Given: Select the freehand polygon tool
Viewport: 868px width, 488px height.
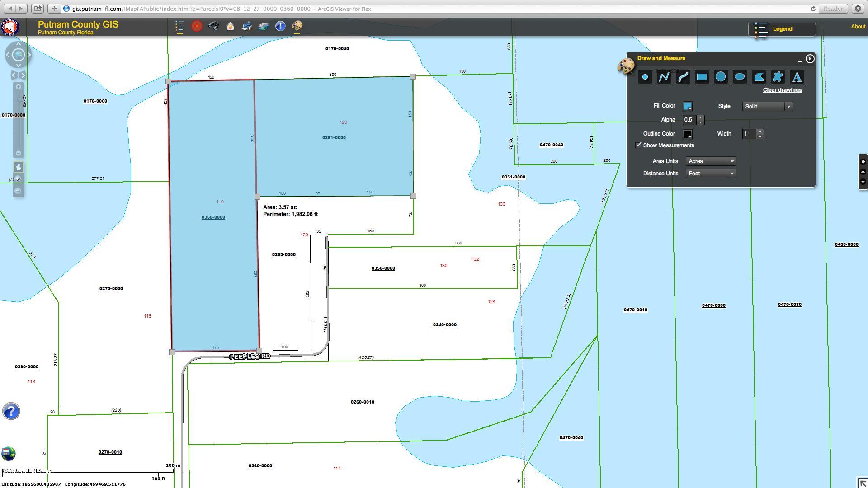Looking at the screenshot, I should pos(778,77).
